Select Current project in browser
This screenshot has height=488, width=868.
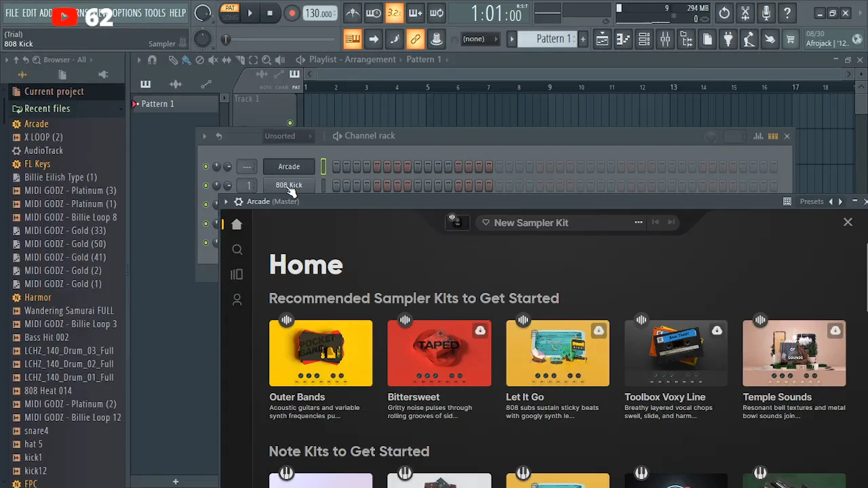point(54,91)
